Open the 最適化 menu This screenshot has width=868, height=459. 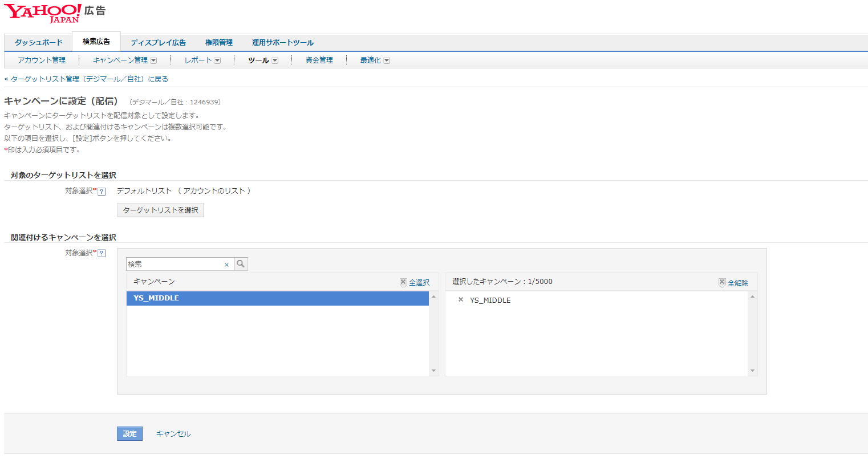tap(371, 60)
